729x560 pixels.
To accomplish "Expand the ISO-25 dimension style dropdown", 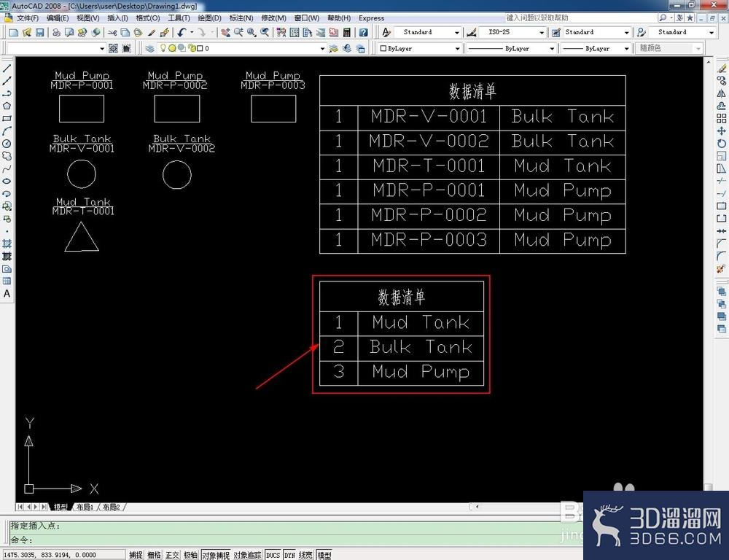I will point(542,33).
